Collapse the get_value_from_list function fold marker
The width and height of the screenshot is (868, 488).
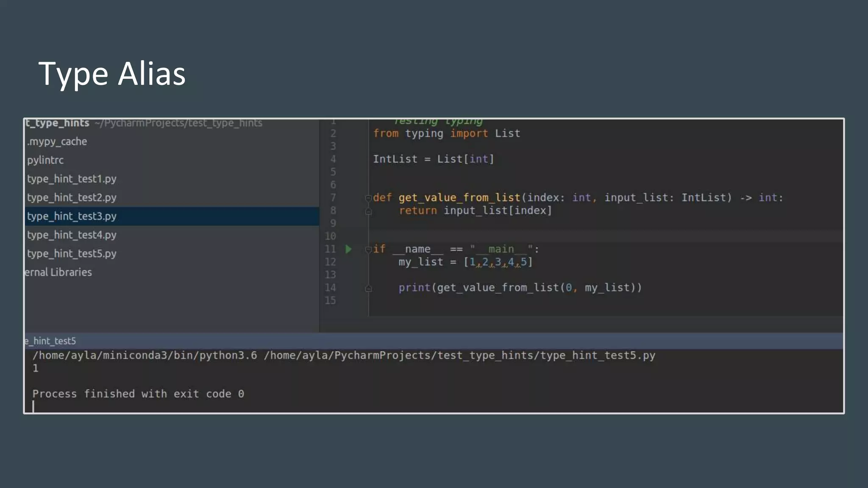[368, 198]
